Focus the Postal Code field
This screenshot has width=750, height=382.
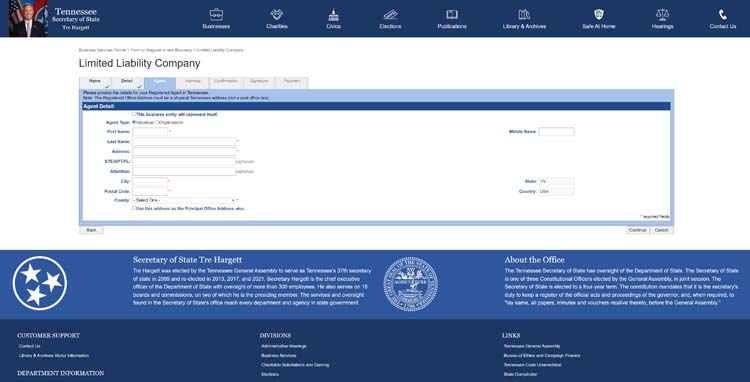pyautogui.click(x=150, y=191)
